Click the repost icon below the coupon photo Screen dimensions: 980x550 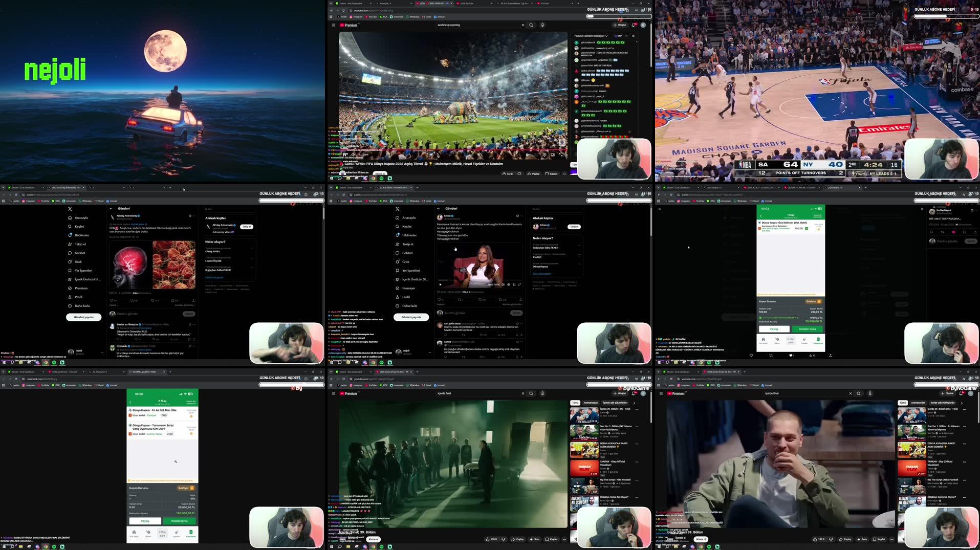click(771, 356)
